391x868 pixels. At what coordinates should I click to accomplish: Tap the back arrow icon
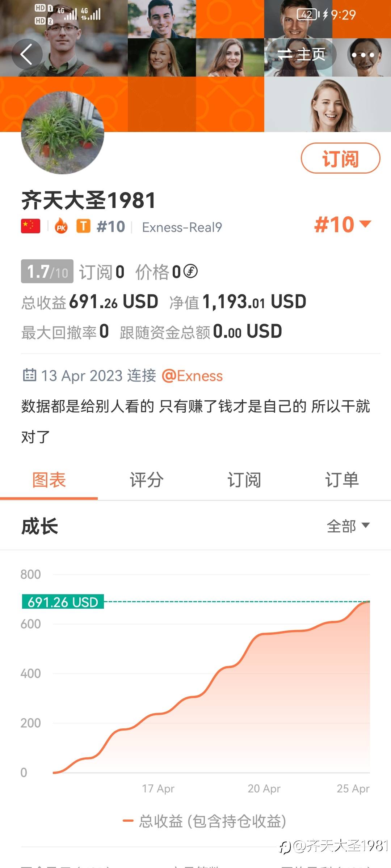[x=27, y=55]
